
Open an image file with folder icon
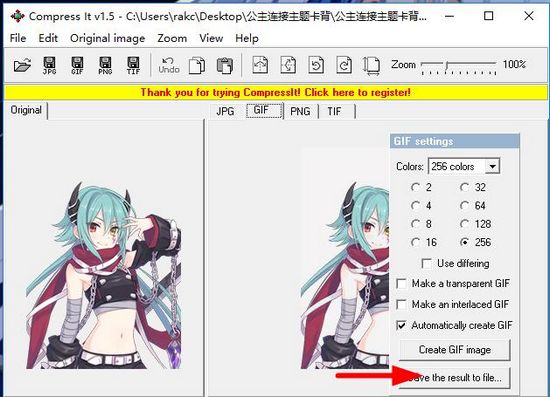[x=22, y=65]
